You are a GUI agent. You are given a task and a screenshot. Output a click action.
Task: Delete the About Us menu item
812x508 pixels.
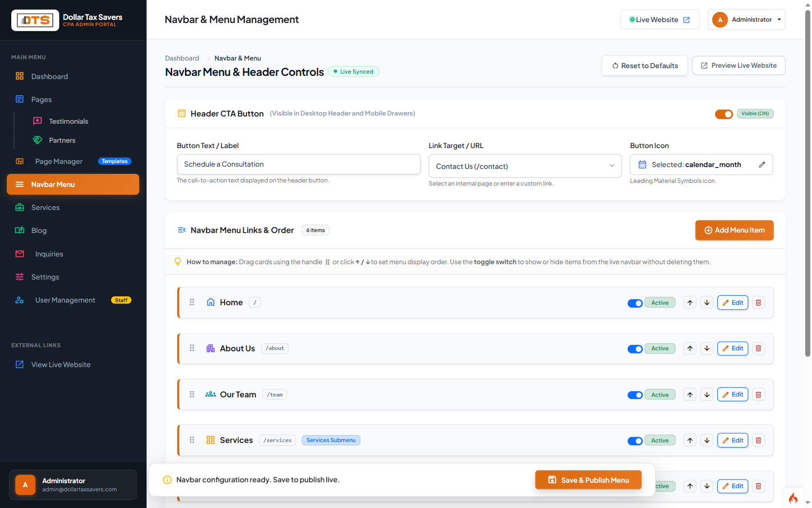coord(758,348)
